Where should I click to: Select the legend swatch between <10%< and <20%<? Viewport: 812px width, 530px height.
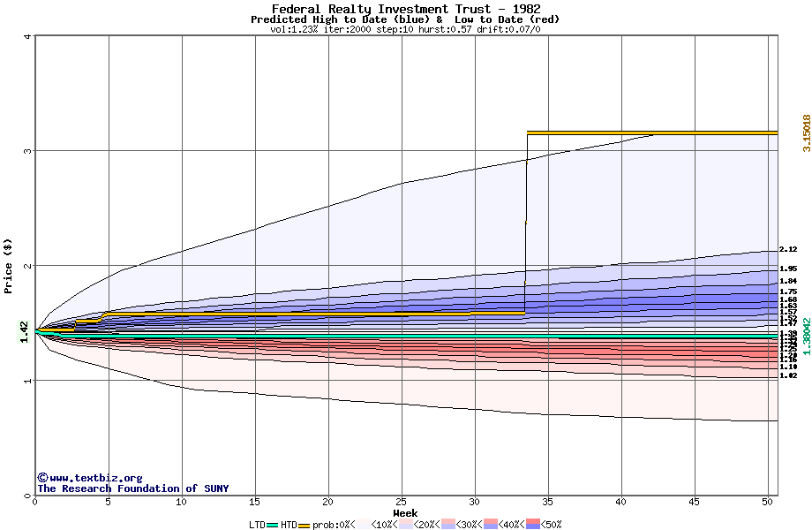pyautogui.click(x=405, y=525)
